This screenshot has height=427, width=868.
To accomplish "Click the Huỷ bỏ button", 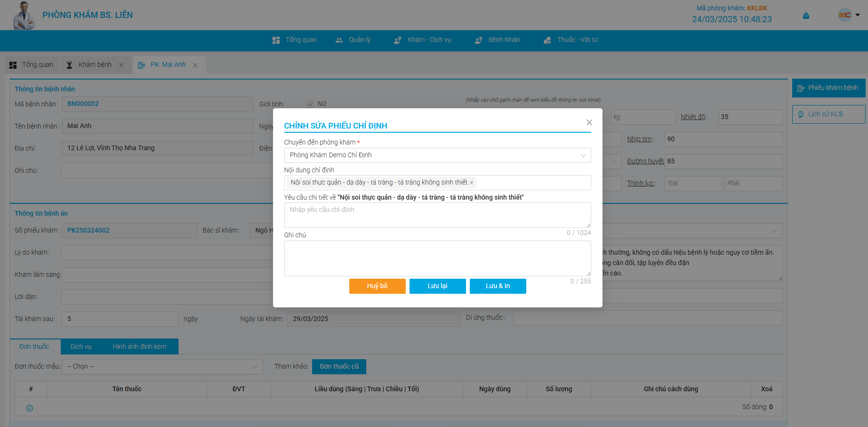I will click(377, 286).
